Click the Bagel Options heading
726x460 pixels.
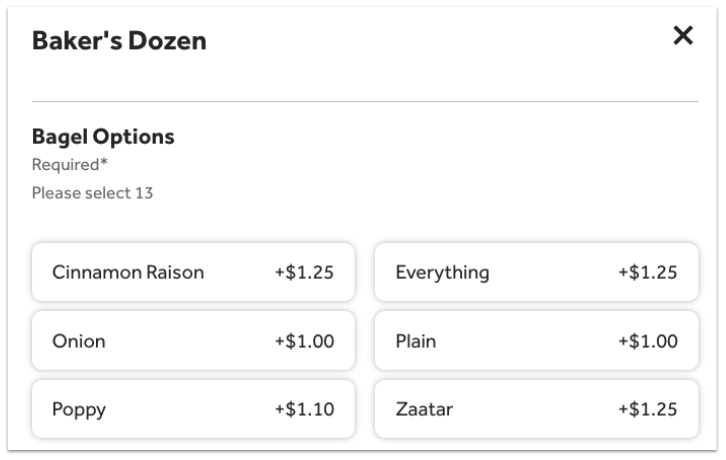(x=103, y=137)
